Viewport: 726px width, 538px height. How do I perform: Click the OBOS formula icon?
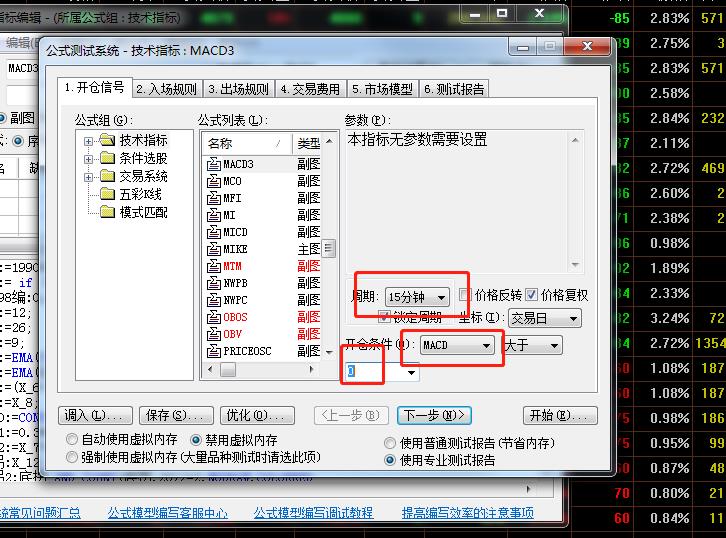(x=213, y=317)
